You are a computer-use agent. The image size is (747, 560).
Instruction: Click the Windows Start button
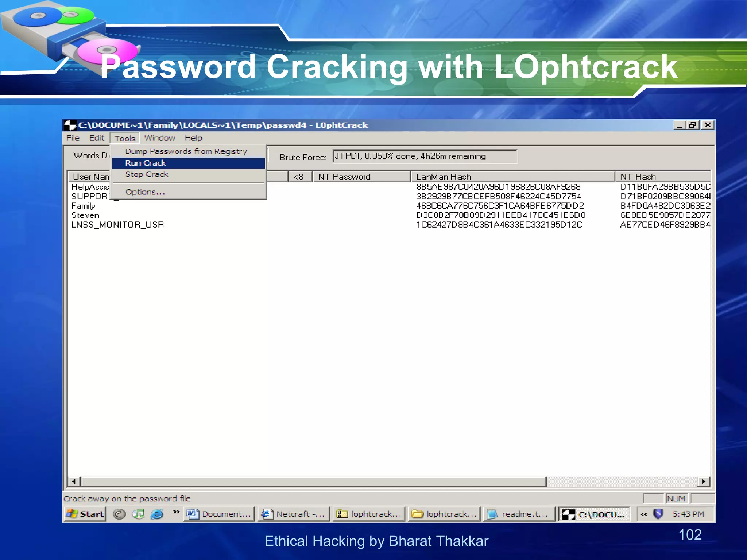[x=85, y=514]
